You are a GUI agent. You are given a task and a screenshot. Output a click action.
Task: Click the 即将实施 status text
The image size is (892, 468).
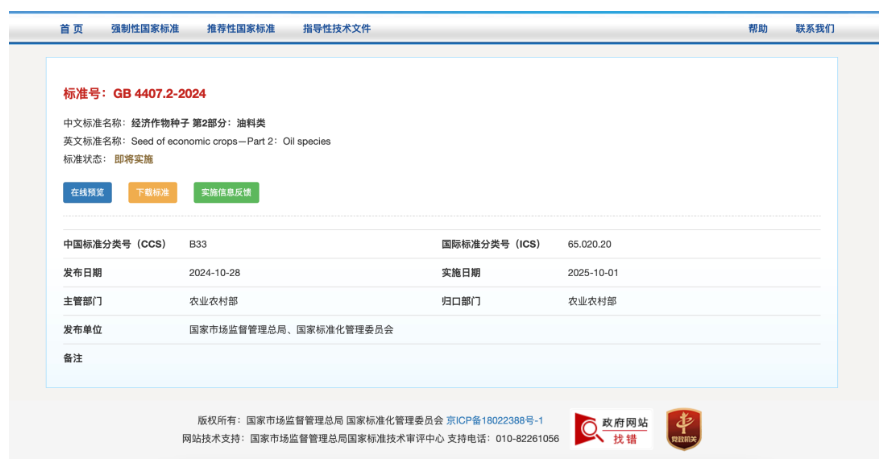click(133, 159)
